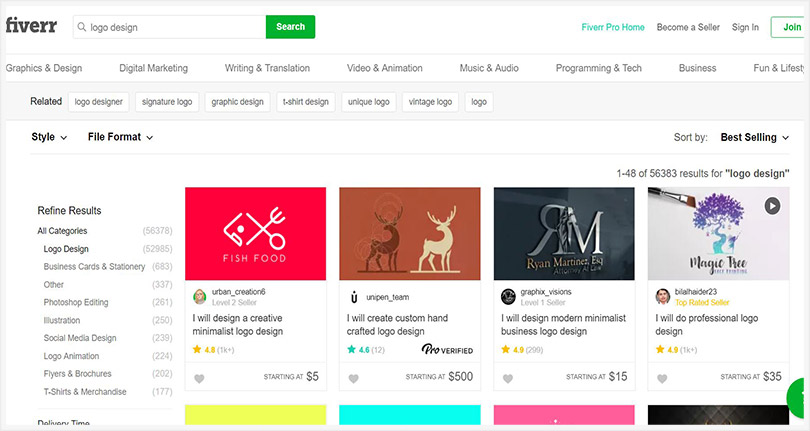Open 'I will create custom hand crafted logo design'
The width and height of the screenshot is (810, 431).
(x=397, y=325)
